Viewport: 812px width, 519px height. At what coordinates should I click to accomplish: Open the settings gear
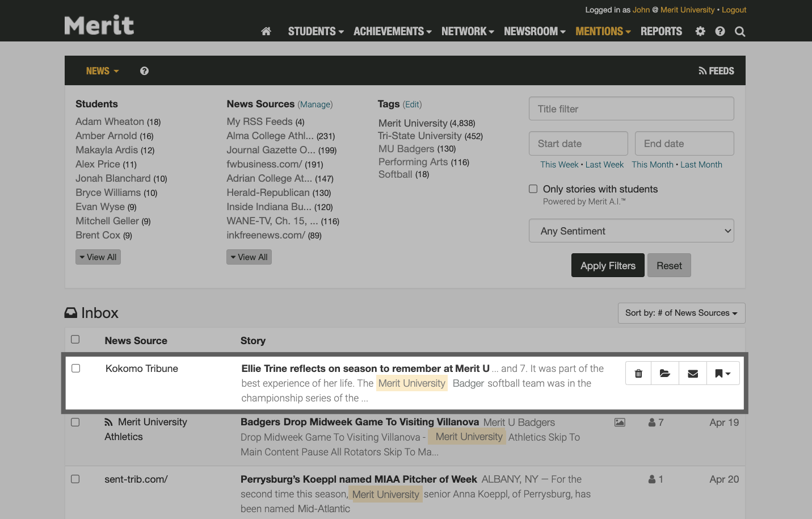[700, 32]
